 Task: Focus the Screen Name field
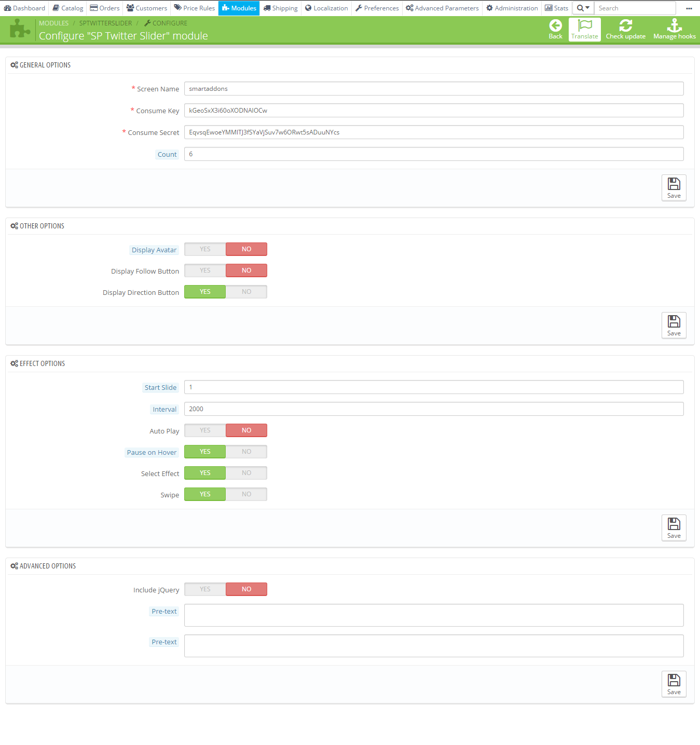click(434, 89)
